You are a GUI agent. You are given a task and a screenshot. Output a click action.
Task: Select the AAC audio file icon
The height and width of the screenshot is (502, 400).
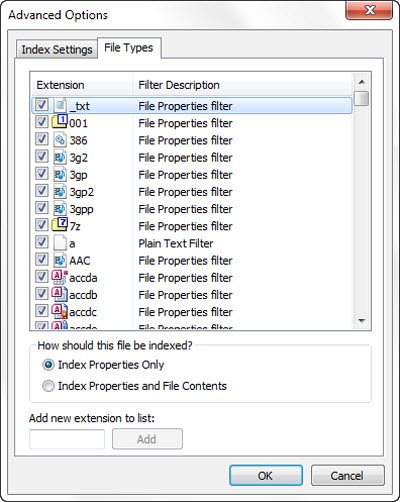60,260
